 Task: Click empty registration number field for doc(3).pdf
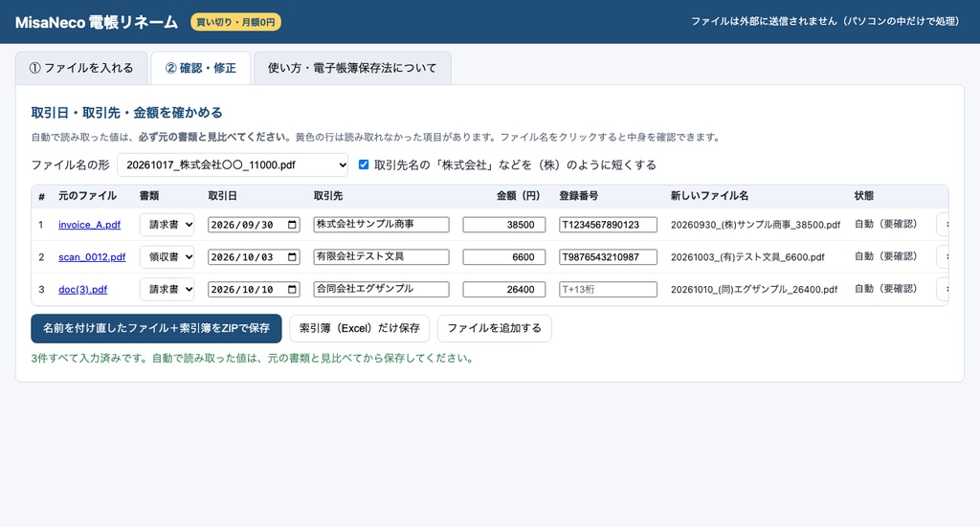coord(608,290)
